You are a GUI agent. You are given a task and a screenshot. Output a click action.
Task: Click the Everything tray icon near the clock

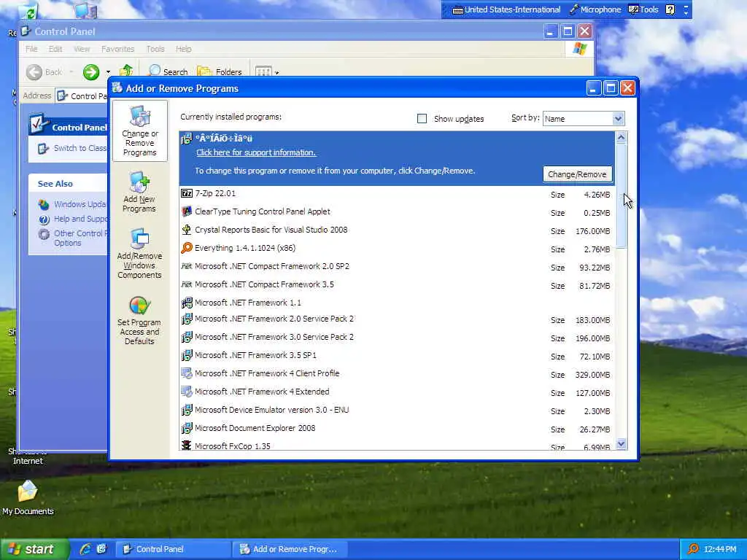693,549
